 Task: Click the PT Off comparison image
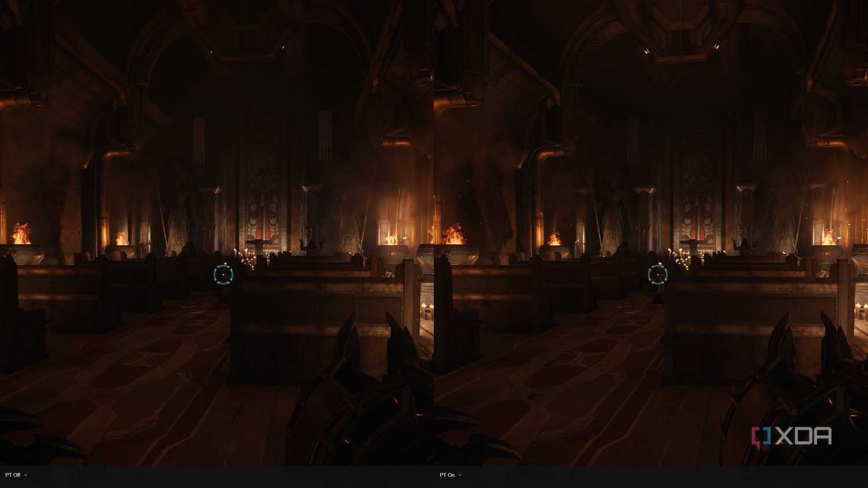(x=217, y=233)
